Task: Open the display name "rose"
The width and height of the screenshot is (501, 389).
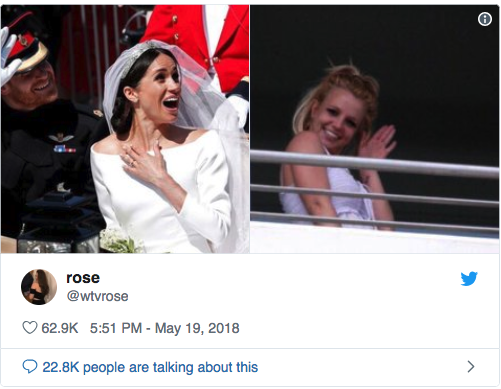Action: click(83, 278)
